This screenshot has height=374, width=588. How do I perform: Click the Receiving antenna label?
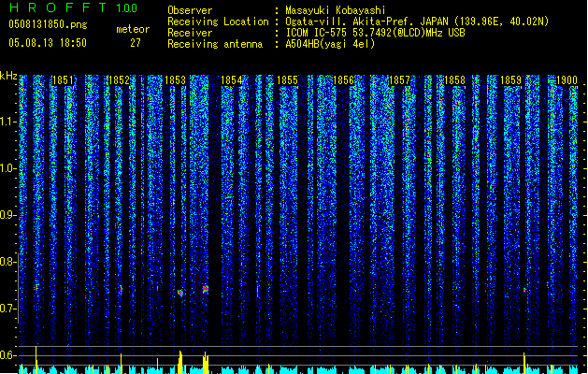point(215,44)
